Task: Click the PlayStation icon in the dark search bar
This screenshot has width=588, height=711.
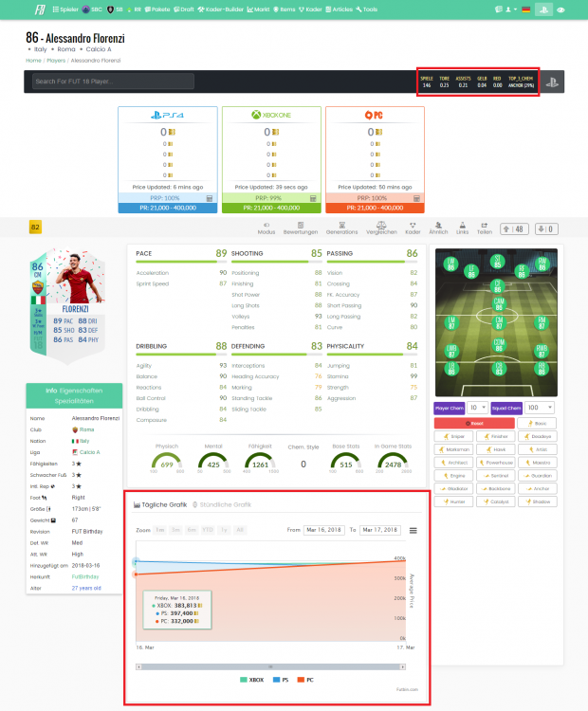Action: (552, 82)
